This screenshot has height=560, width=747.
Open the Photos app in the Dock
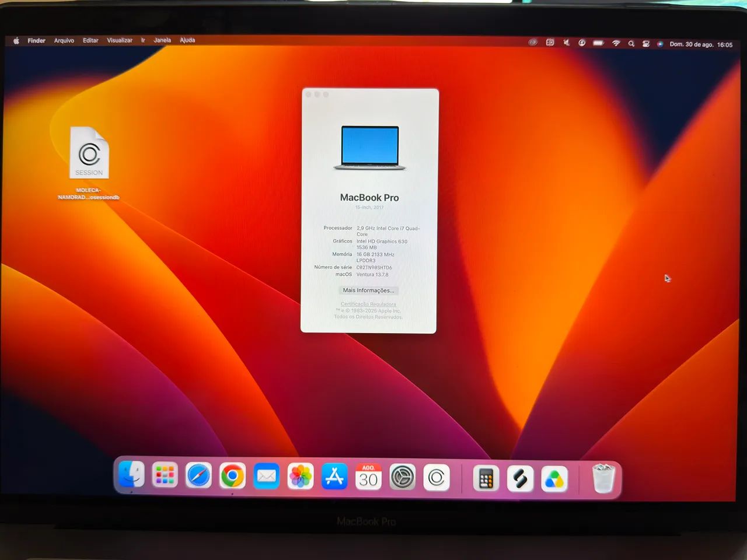(301, 477)
